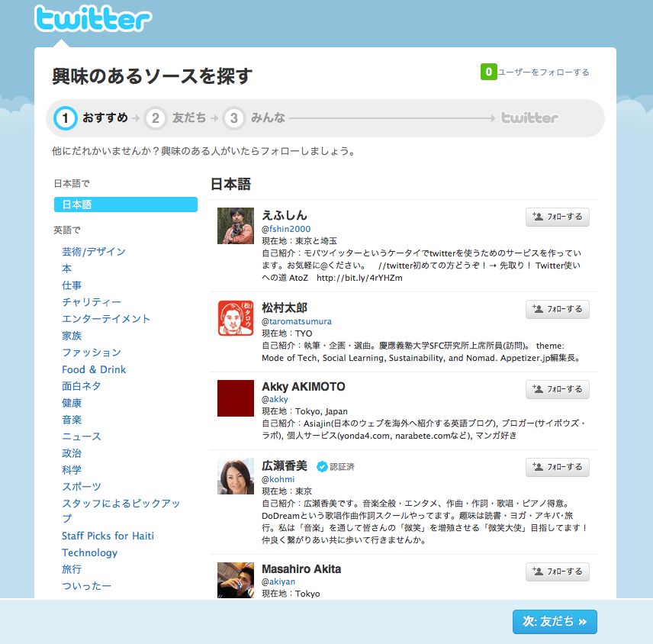The width and height of the screenshot is (653, 644).
Task: Click the 現在地：Tokyo, Japan location text
Action: pyautogui.click(x=305, y=411)
